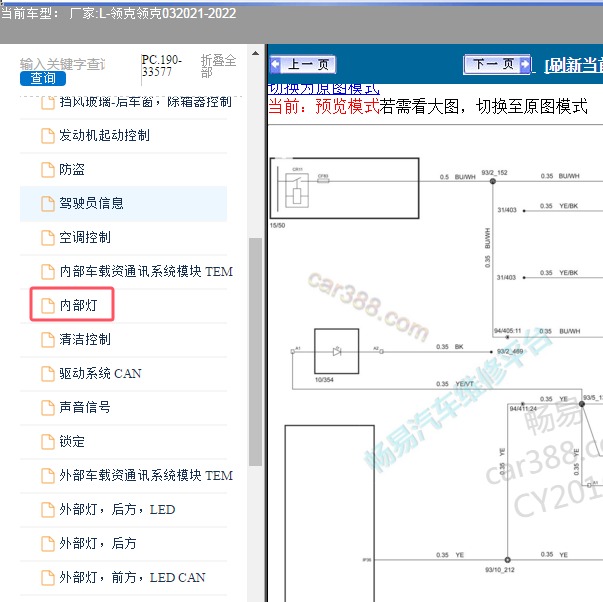Click the 查询 search button
Screen dimensions: 603x602
(43, 78)
